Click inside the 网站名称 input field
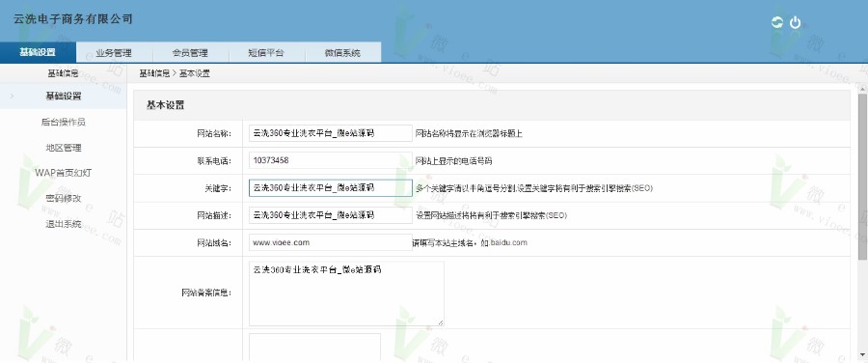Screen dimensions: 868x363 point(331,133)
